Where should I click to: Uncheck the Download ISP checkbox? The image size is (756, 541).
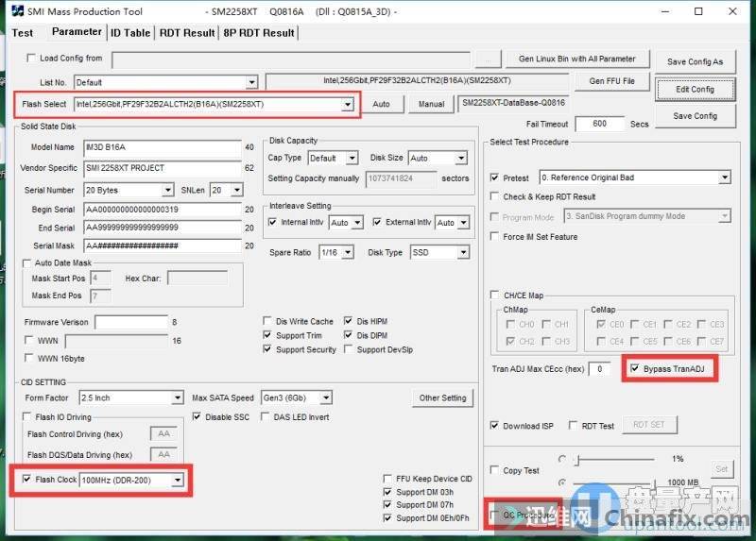494,426
